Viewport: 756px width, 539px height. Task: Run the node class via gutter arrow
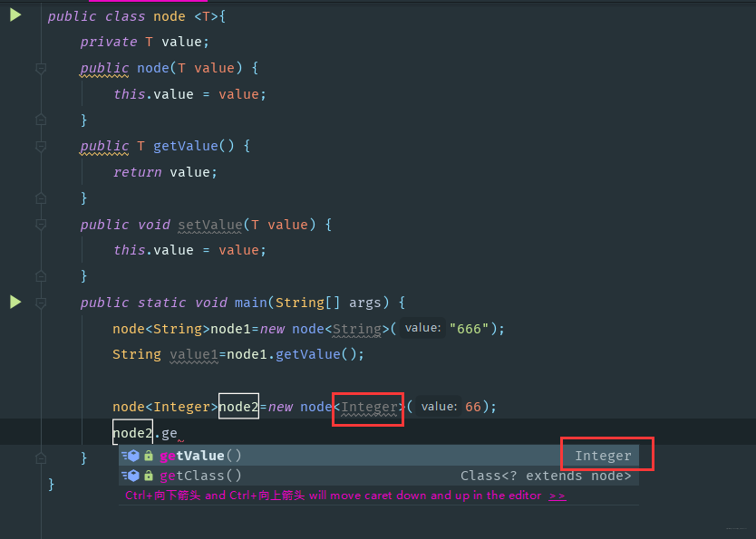(x=15, y=15)
